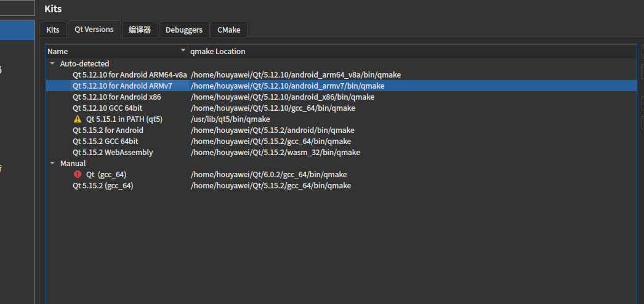Click the warning icon beside Qt 5.15.1 in PATH
Screen dimensions: 644x304
pyautogui.click(x=77, y=119)
